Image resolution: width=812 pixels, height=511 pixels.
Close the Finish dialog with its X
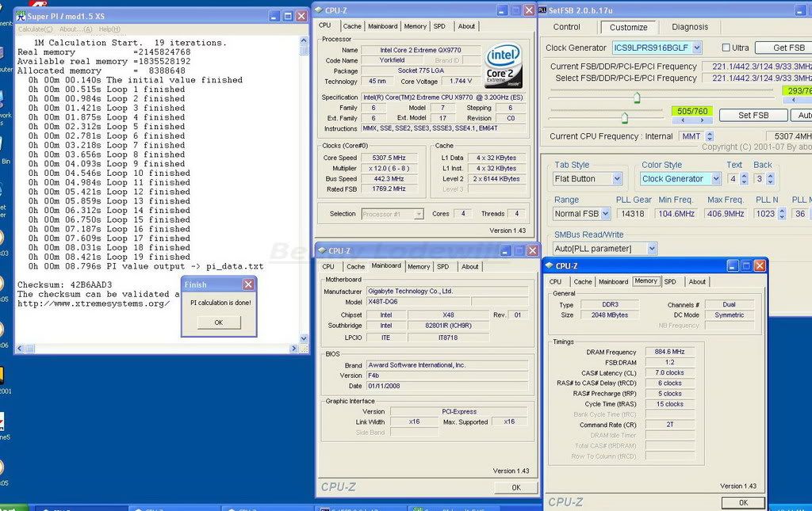[248, 284]
